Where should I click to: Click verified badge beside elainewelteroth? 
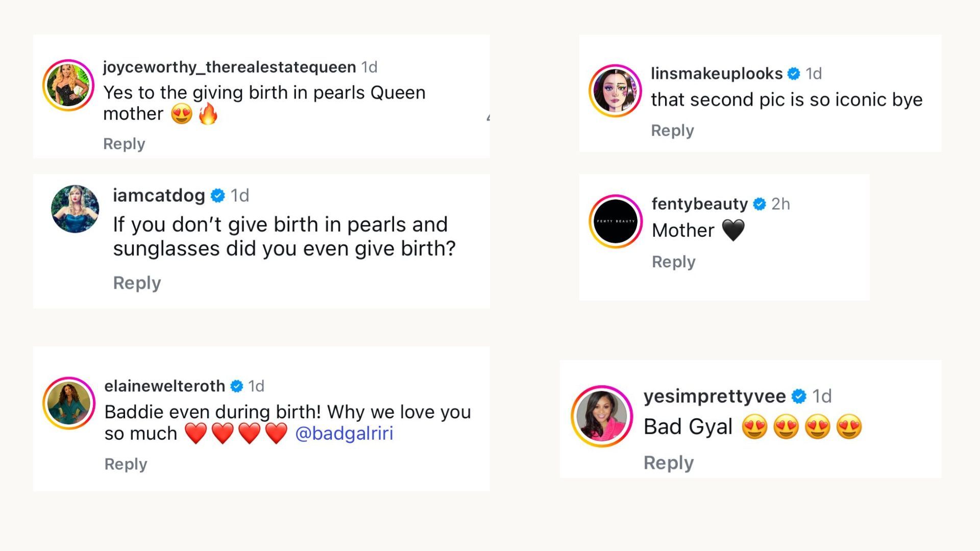[x=237, y=386]
